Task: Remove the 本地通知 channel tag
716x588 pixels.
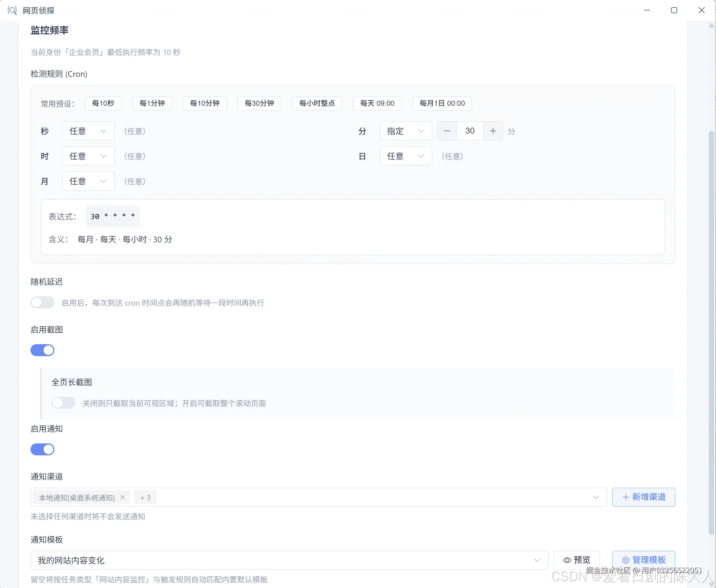Action: (123, 497)
